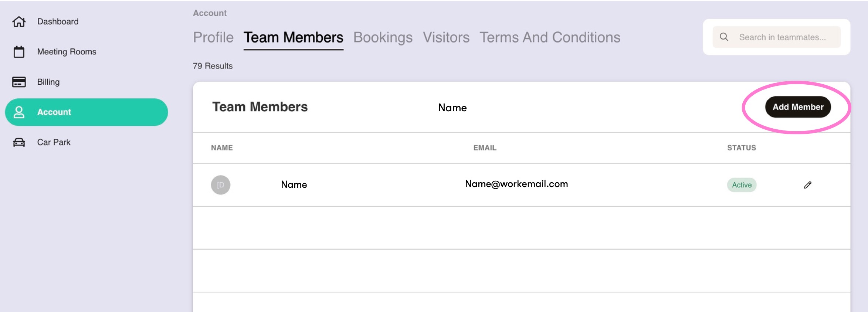Open the Profile tab
Screen dimensions: 868x312
(x=213, y=37)
